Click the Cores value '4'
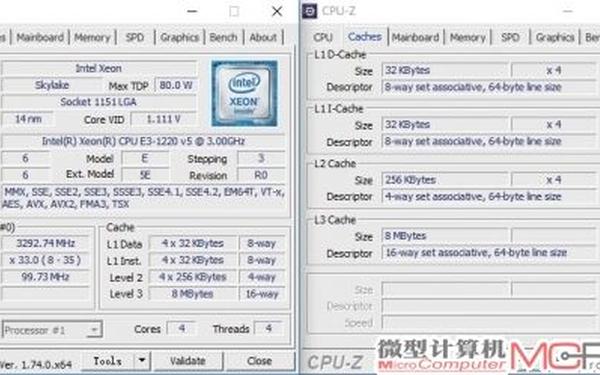 pos(182,328)
